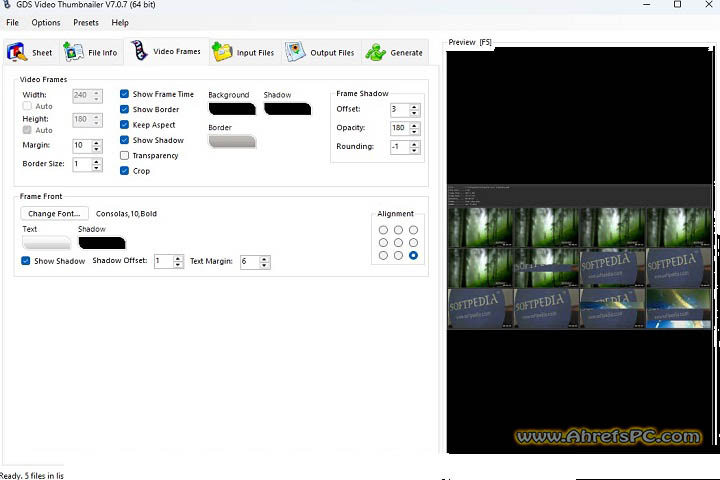The width and height of the screenshot is (720, 480).
Task: Uncheck the Crop checkbox
Action: click(124, 170)
